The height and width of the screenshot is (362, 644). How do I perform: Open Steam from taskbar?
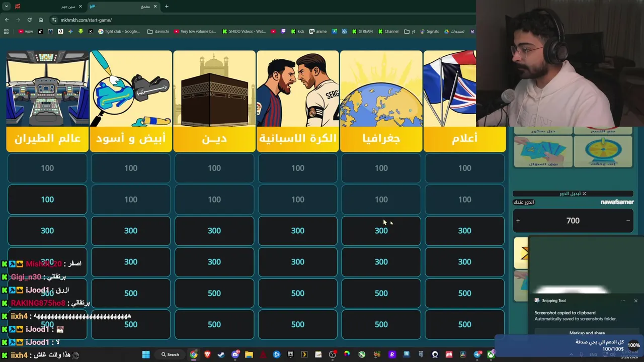[x=221, y=354]
